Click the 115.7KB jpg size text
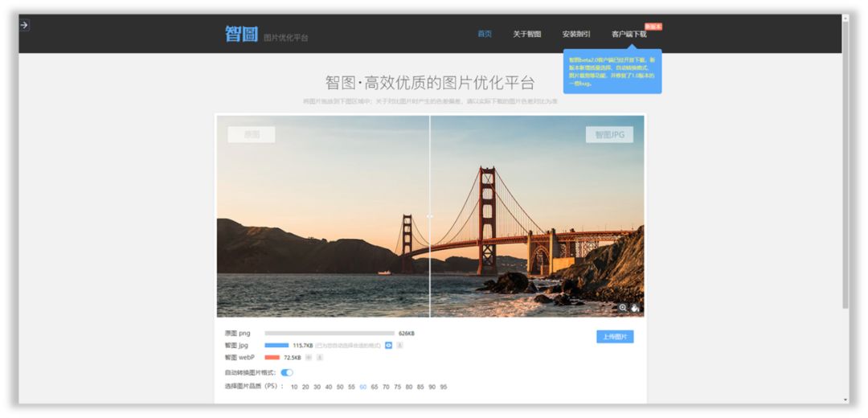 click(303, 346)
